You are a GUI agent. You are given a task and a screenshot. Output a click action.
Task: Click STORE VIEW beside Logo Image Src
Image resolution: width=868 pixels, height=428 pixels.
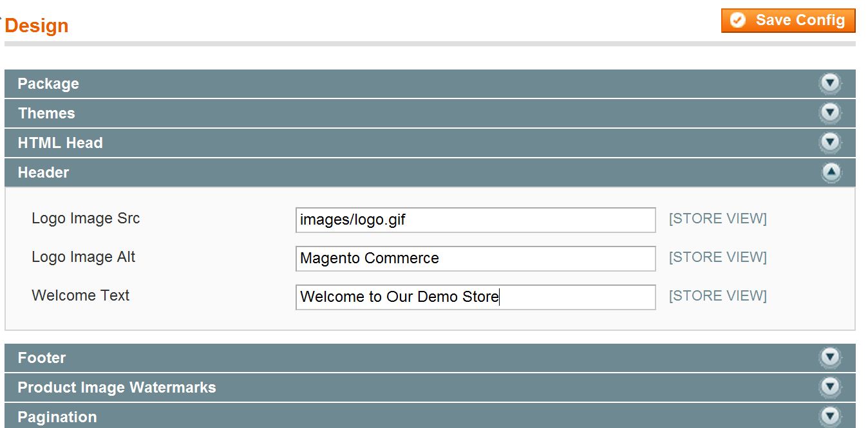click(717, 219)
